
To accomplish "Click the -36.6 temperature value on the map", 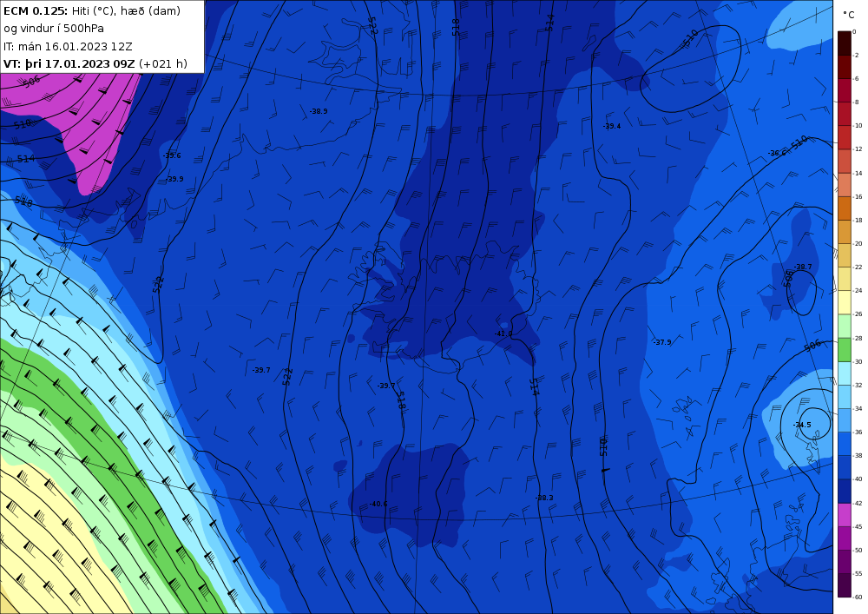I will [x=777, y=154].
